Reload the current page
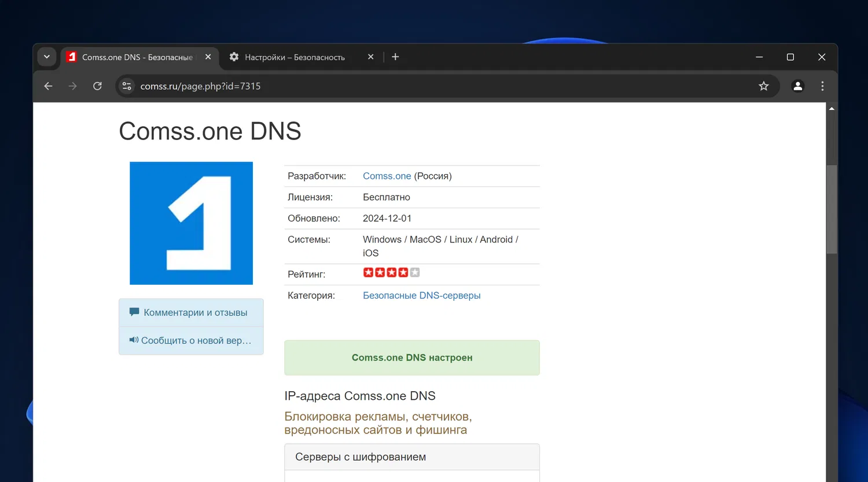 pyautogui.click(x=97, y=86)
